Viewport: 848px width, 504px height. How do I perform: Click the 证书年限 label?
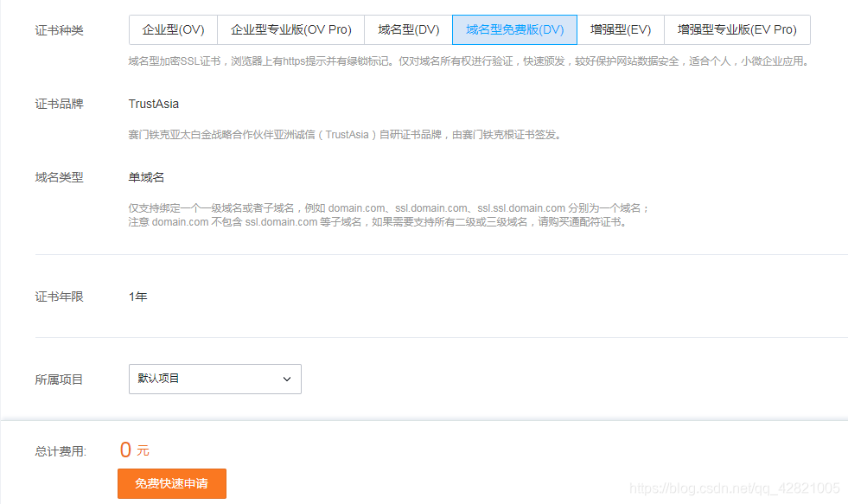point(59,297)
